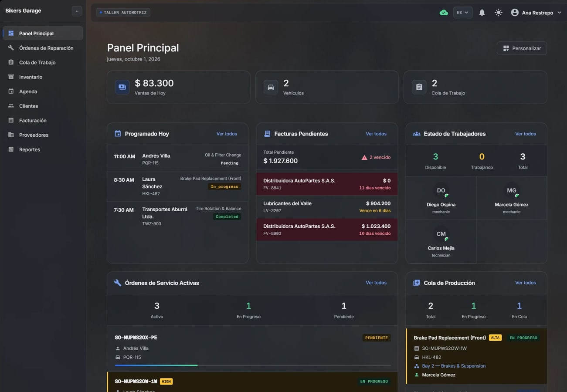The height and width of the screenshot is (392, 567).
Task: Click the Taller Automotriz badge
Action: tap(123, 13)
